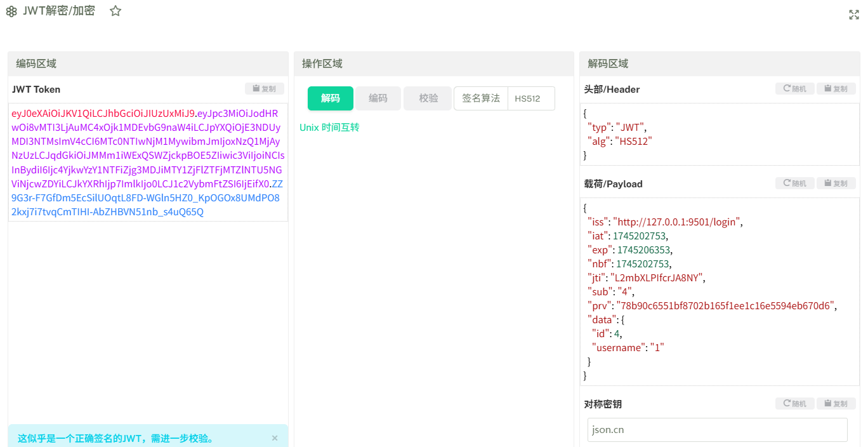Click the "sub": "4" payload line

click(x=611, y=292)
